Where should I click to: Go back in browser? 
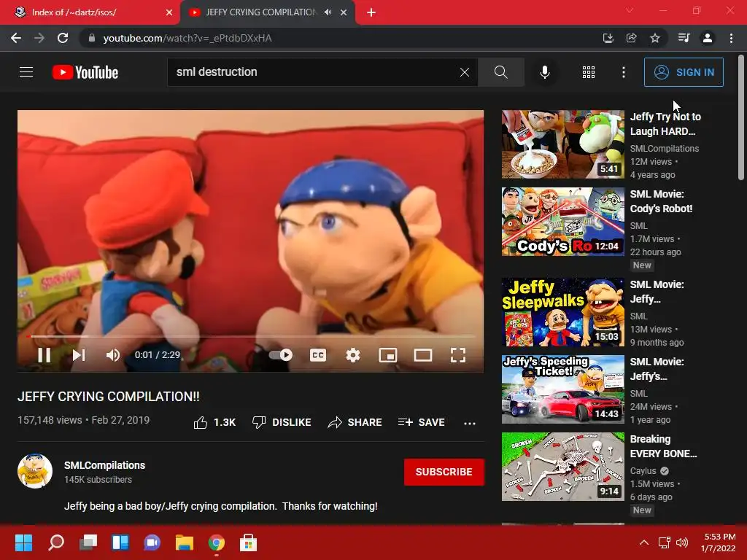[x=16, y=38]
